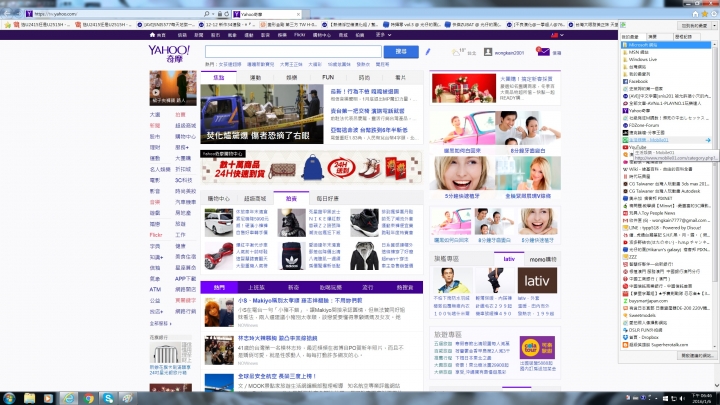Click the blue pencil icon beside search
The height and width of the screenshot is (405, 720).
click(428, 52)
